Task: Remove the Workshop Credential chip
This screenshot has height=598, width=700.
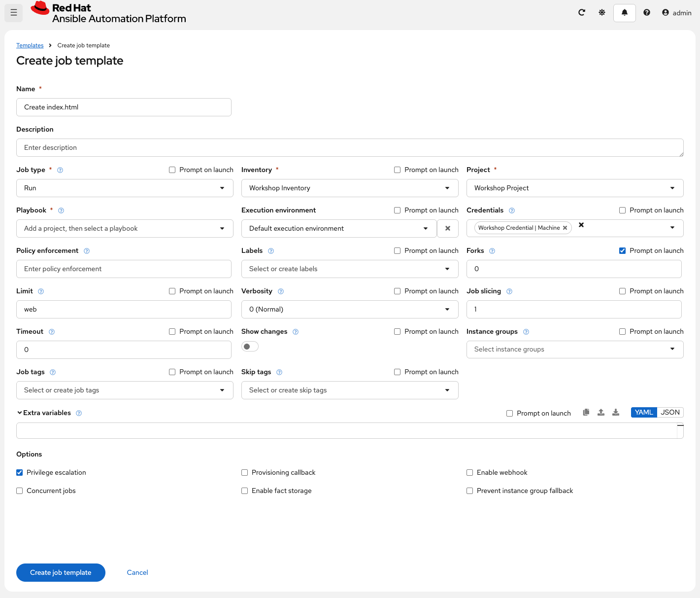Action: pos(565,228)
